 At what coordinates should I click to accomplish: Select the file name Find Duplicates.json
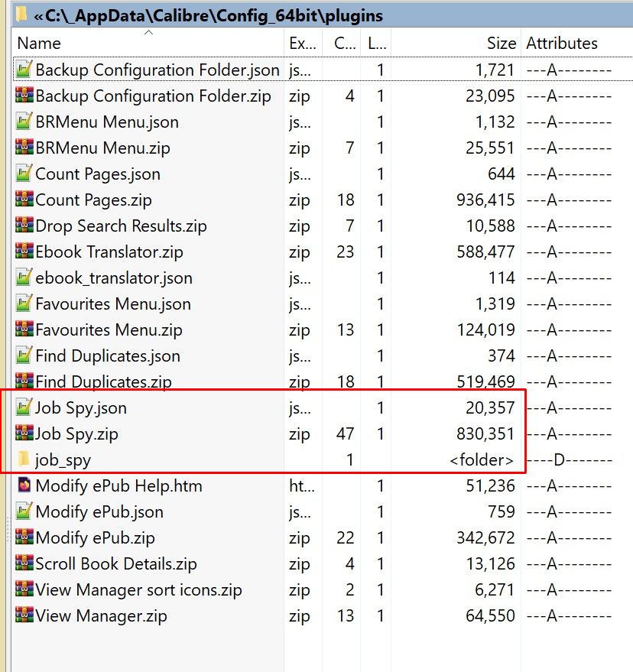click(x=108, y=356)
